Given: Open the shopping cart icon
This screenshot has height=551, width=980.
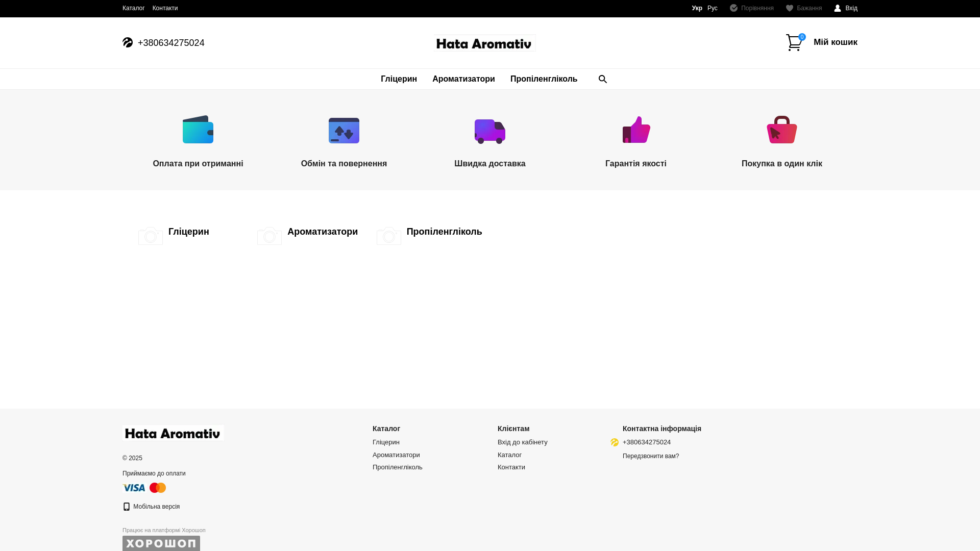Looking at the screenshot, I should pyautogui.click(x=795, y=42).
